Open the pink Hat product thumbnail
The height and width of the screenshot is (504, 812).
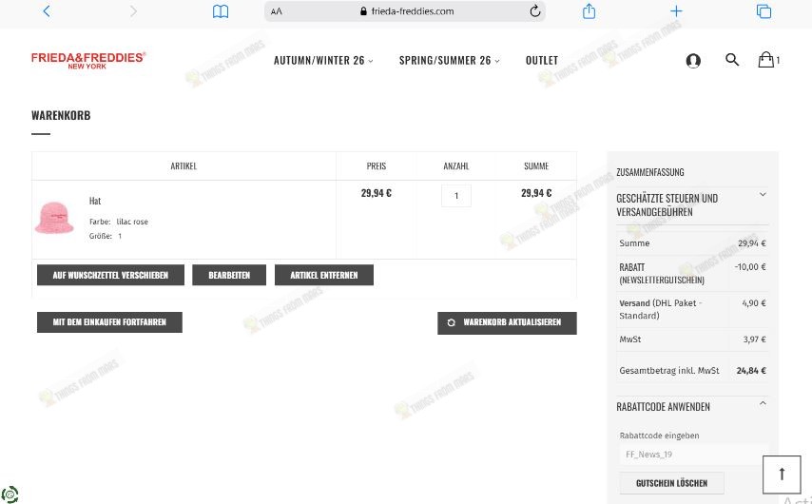(x=54, y=218)
